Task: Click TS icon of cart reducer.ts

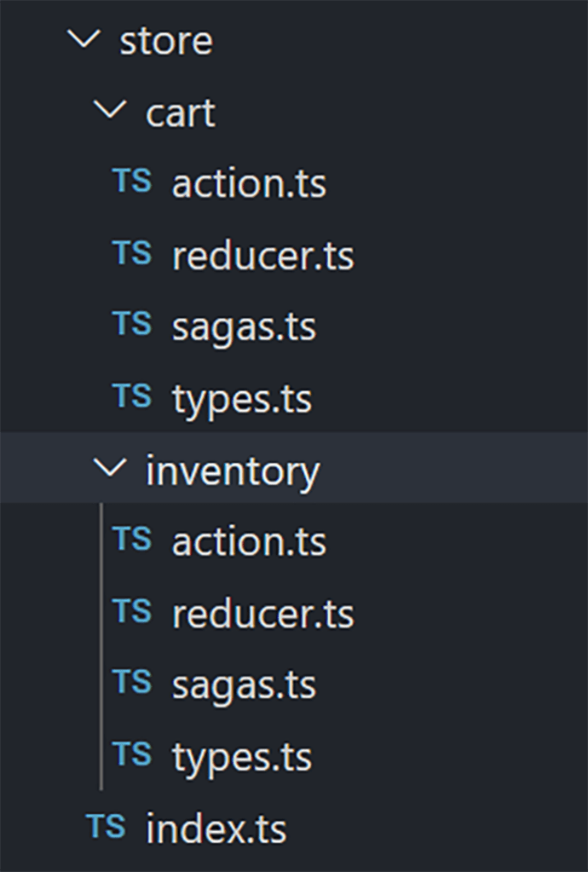Action: point(132,252)
